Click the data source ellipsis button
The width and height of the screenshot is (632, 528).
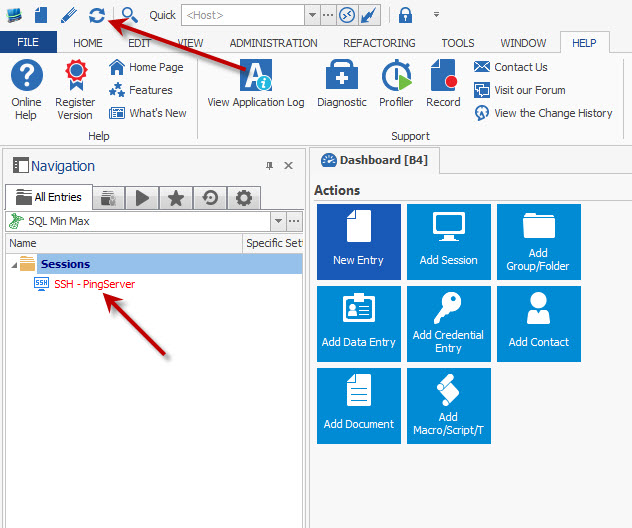(294, 221)
